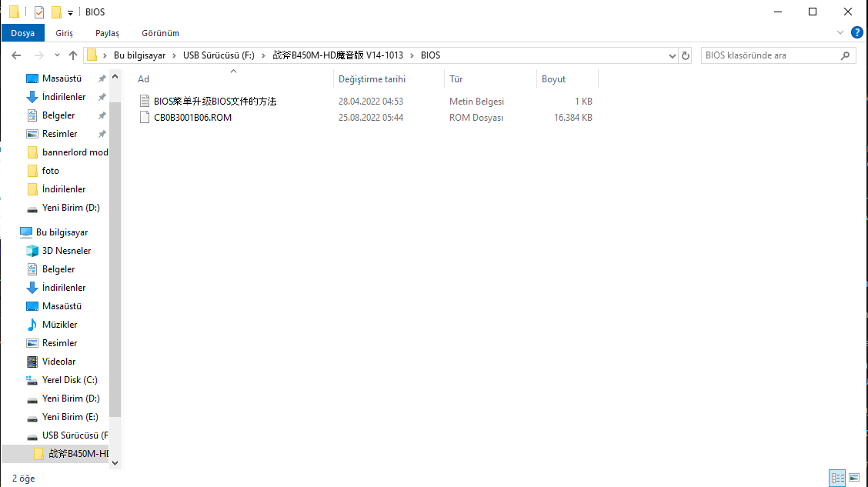The height and width of the screenshot is (487, 868).
Task: Unpin Masaüstü using its pin icon
Action: click(102, 78)
